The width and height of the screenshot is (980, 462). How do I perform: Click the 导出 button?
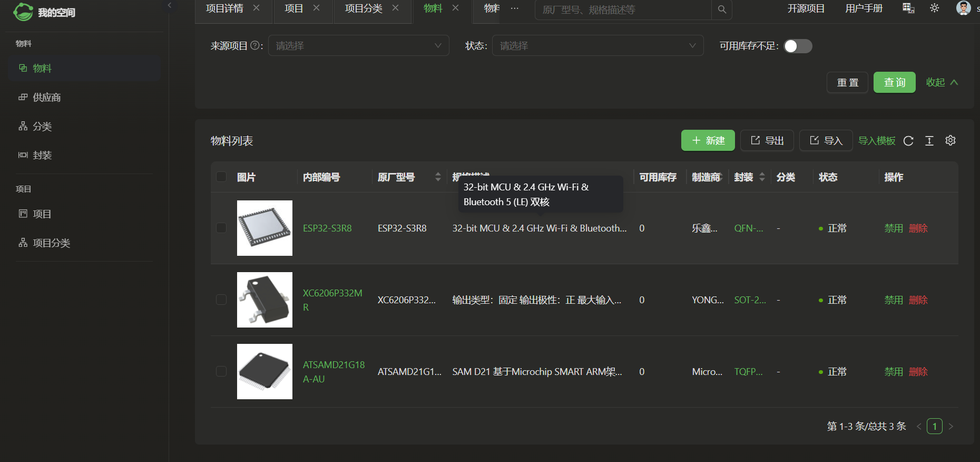(767, 140)
